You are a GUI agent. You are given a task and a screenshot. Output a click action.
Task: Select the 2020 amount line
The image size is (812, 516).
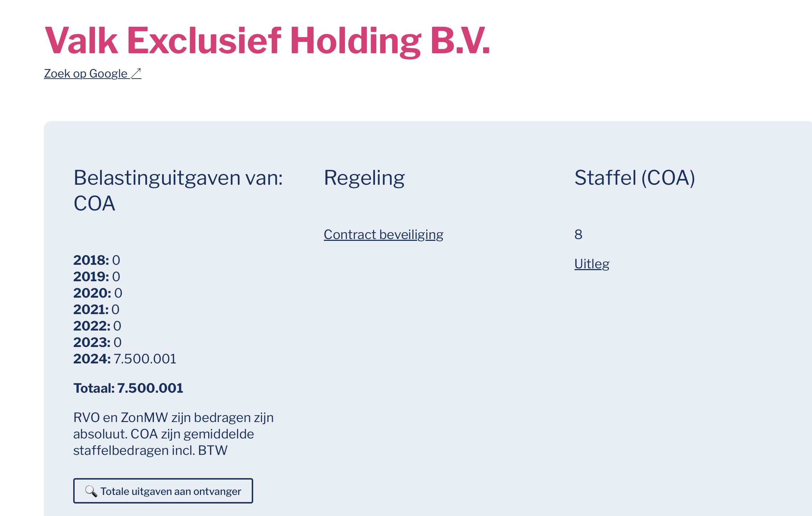pos(98,293)
